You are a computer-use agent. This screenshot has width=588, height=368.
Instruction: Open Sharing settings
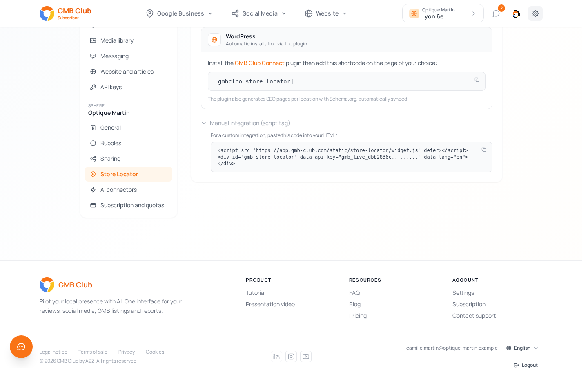tap(129, 159)
